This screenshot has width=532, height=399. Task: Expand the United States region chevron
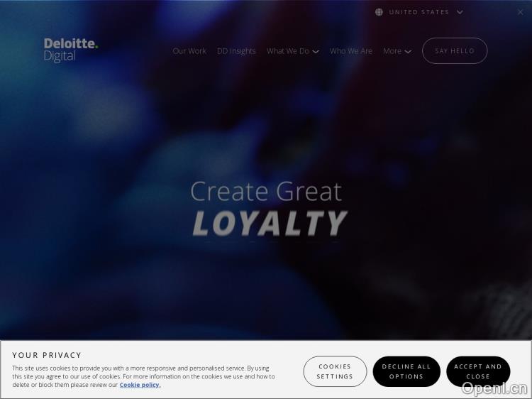pos(460,12)
